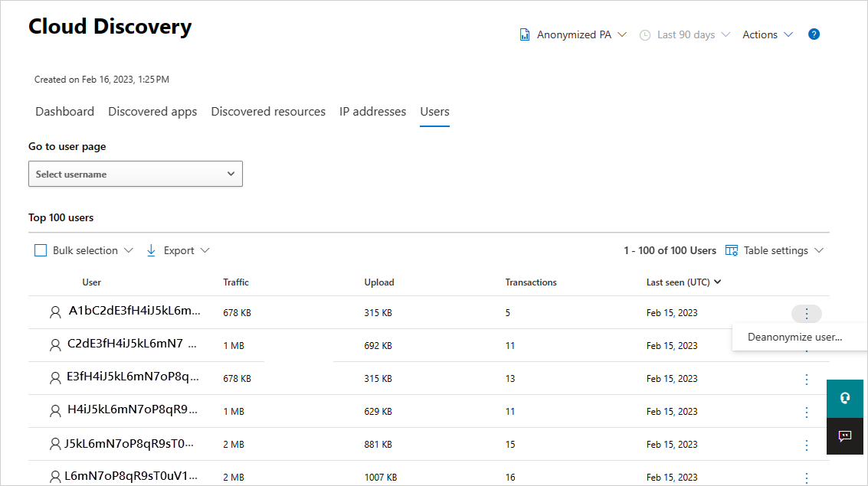Choose Deanonymize user... from the context menu

[794, 338]
